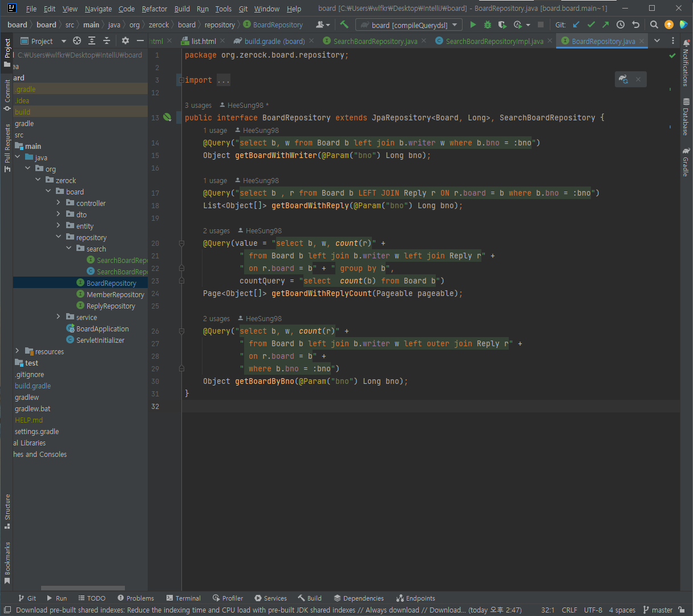Start debugging with the bug icon
The width and height of the screenshot is (693, 616).
[x=488, y=25]
